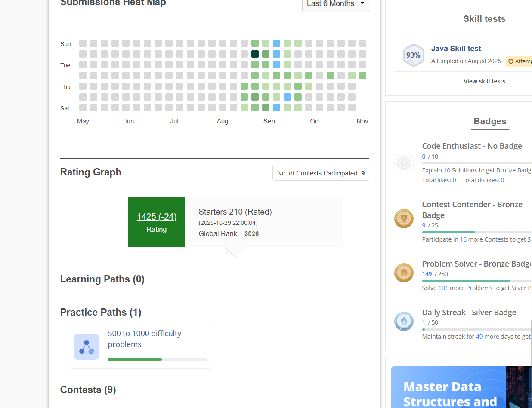The width and height of the screenshot is (532, 408).
Task: Click the Learning Paths (0) heading
Action: click(102, 279)
